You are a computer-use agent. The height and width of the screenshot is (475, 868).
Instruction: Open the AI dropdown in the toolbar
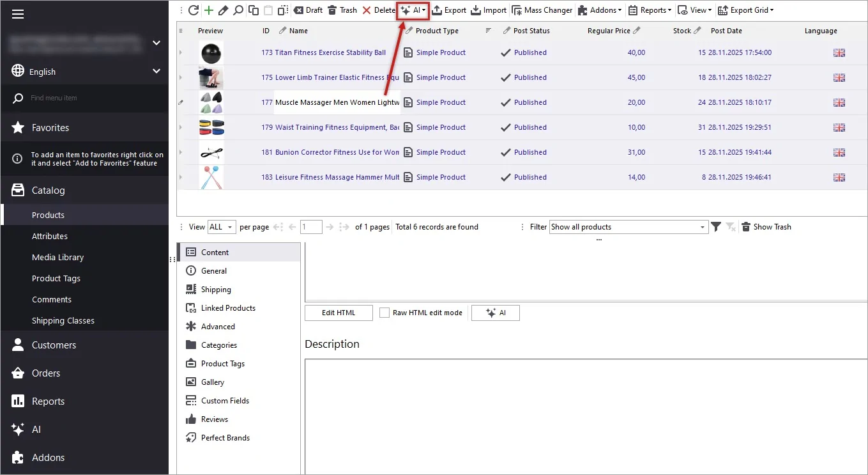[x=412, y=10]
